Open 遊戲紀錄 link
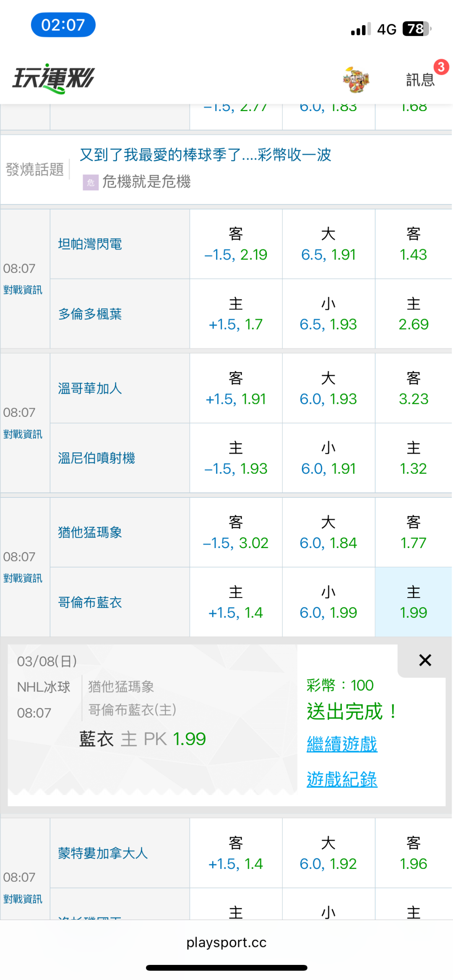Screen dimensions: 453x980 342,780
